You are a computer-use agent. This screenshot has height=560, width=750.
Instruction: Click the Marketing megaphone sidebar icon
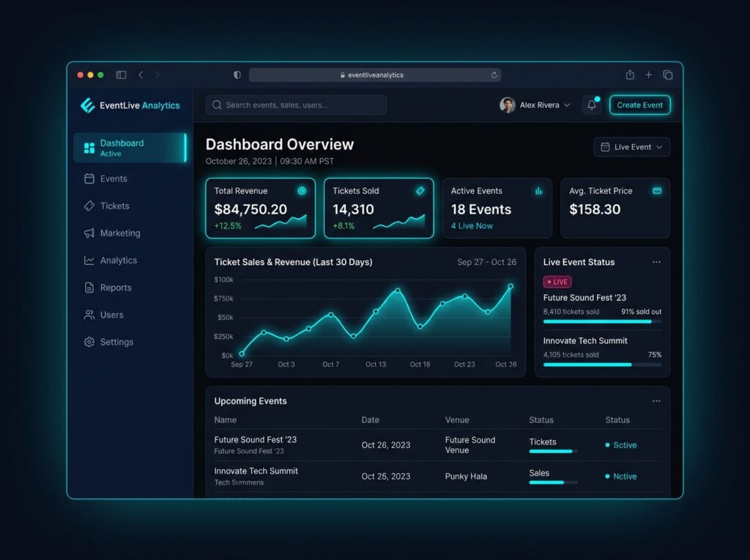click(x=89, y=233)
